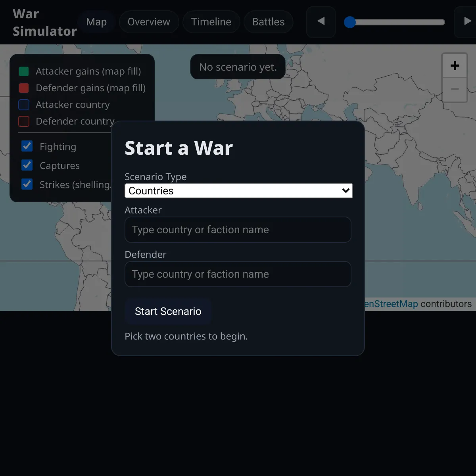This screenshot has height=476, width=476.
Task: Zoom out the map with minus button
Action: pos(455,89)
